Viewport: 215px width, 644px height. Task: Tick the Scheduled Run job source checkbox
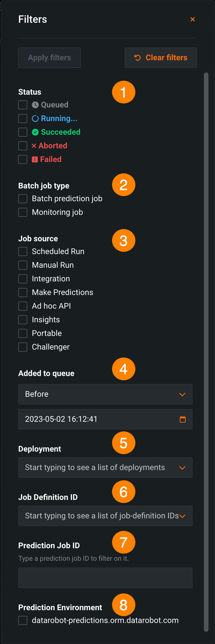23,252
